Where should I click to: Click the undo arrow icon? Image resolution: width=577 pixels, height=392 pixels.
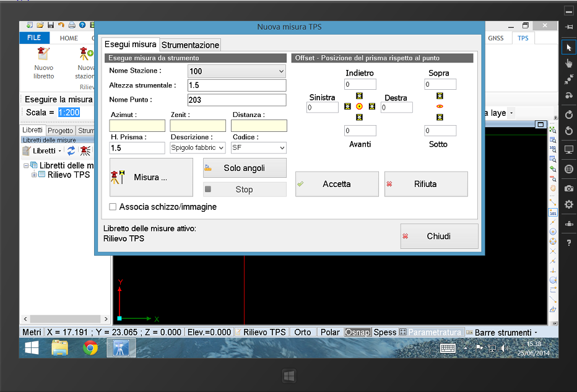(x=61, y=25)
